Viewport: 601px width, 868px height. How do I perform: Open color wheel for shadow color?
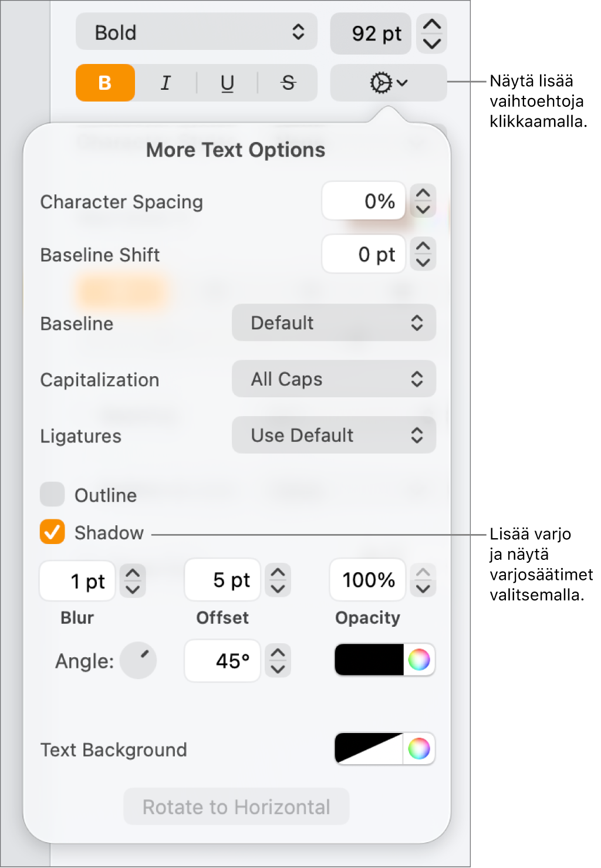419,660
